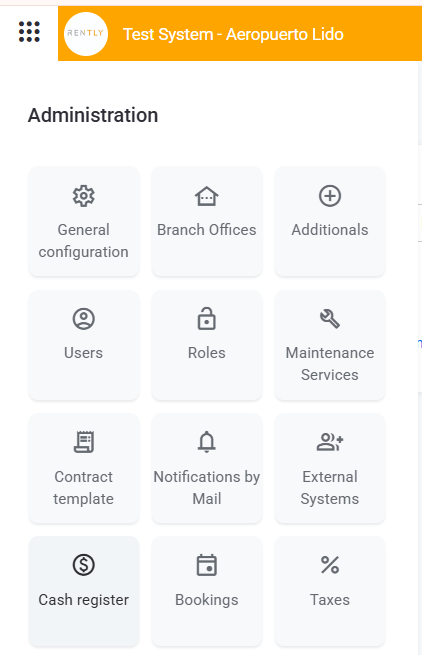Image resolution: width=422 pixels, height=655 pixels.
Task: Select the Bookings tile label
Action: coord(206,600)
